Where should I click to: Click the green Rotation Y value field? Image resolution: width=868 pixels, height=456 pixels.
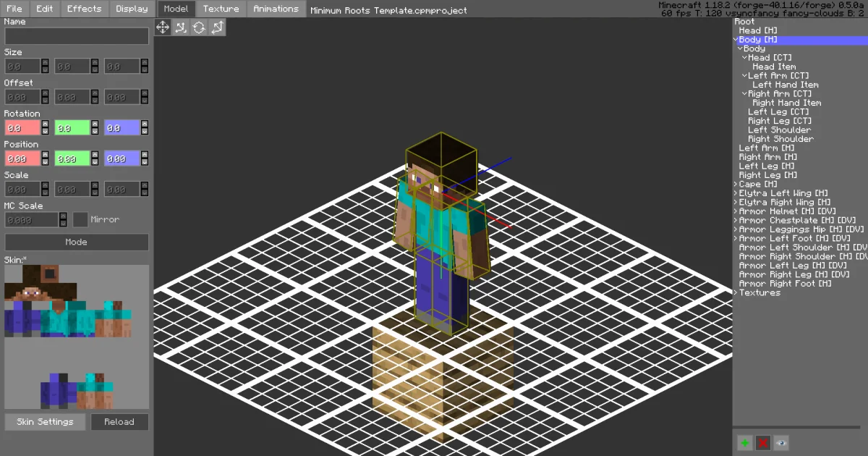[72, 127]
